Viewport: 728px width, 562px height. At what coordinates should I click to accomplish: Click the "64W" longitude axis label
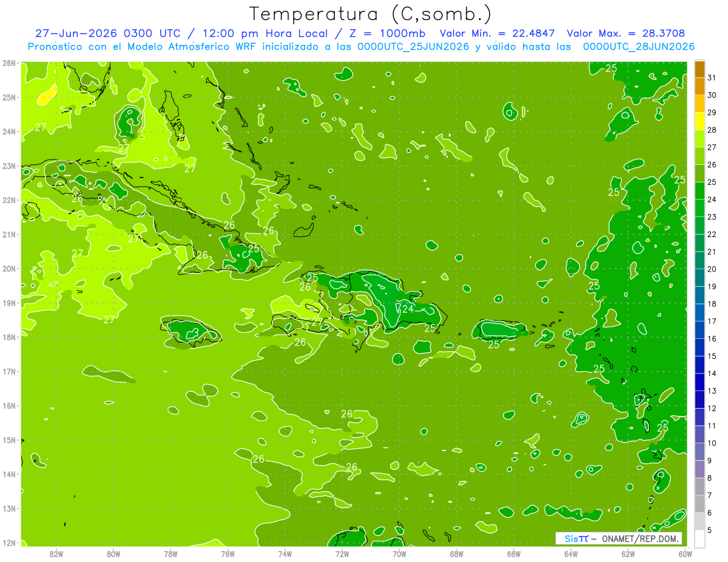[571, 554]
